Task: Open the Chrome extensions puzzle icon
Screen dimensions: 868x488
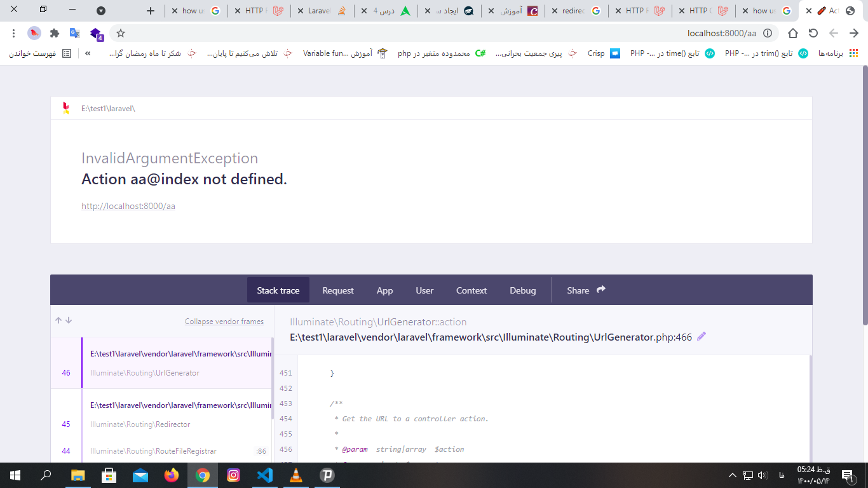Action: [x=55, y=33]
